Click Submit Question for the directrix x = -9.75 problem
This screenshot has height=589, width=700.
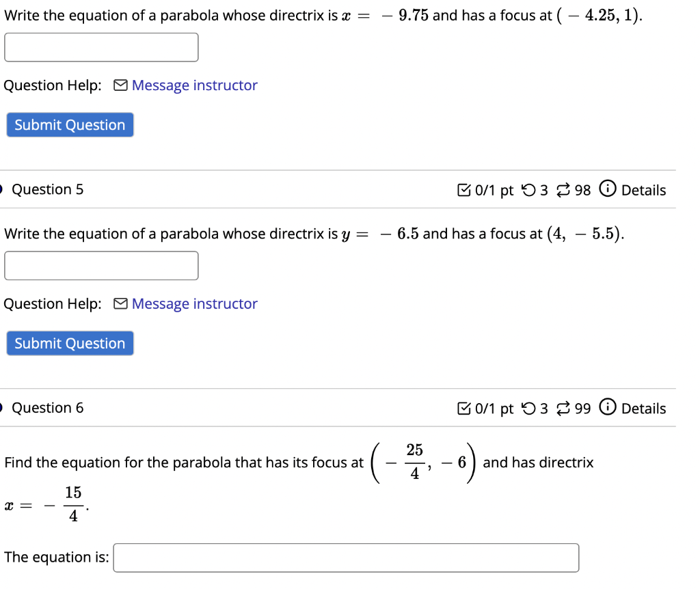coord(69,124)
